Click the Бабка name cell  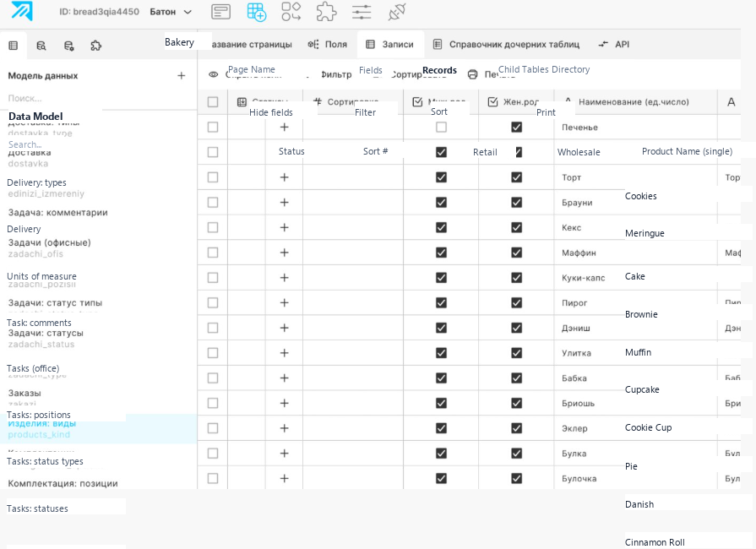636,378
